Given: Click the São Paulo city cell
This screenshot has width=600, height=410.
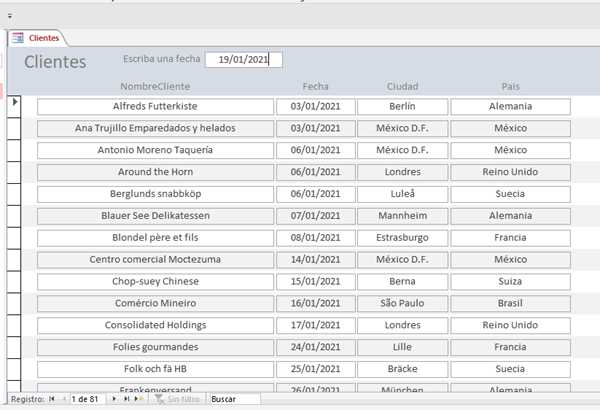Looking at the screenshot, I should [403, 303].
